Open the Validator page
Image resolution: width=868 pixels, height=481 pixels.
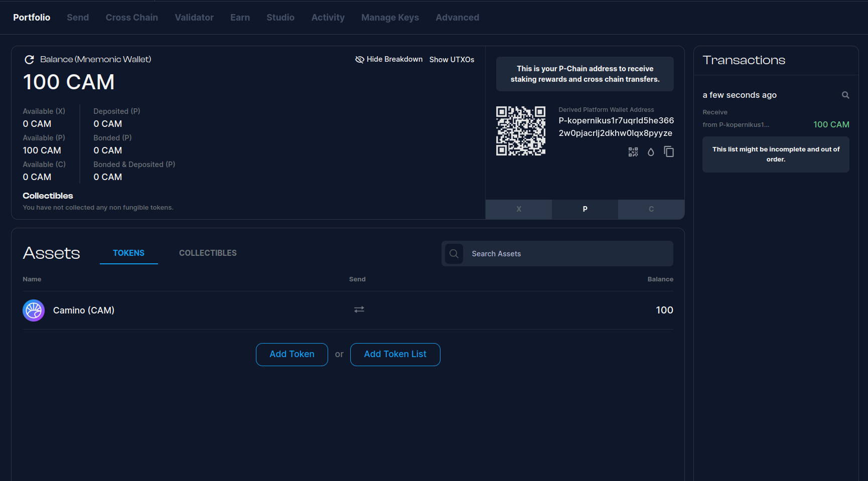(x=194, y=18)
